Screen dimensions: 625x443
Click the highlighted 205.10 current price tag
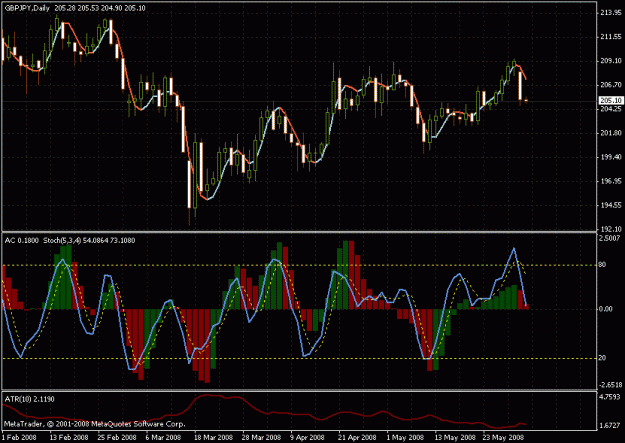pos(611,100)
